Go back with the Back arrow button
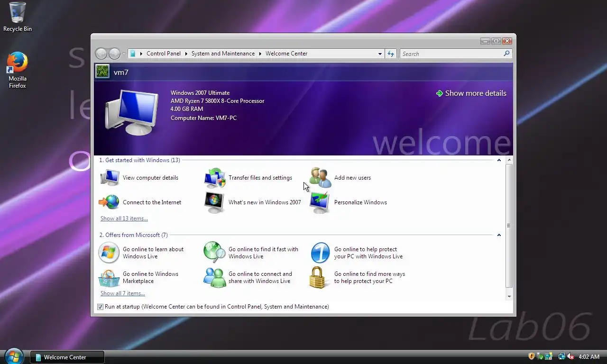607x364 pixels. click(101, 54)
